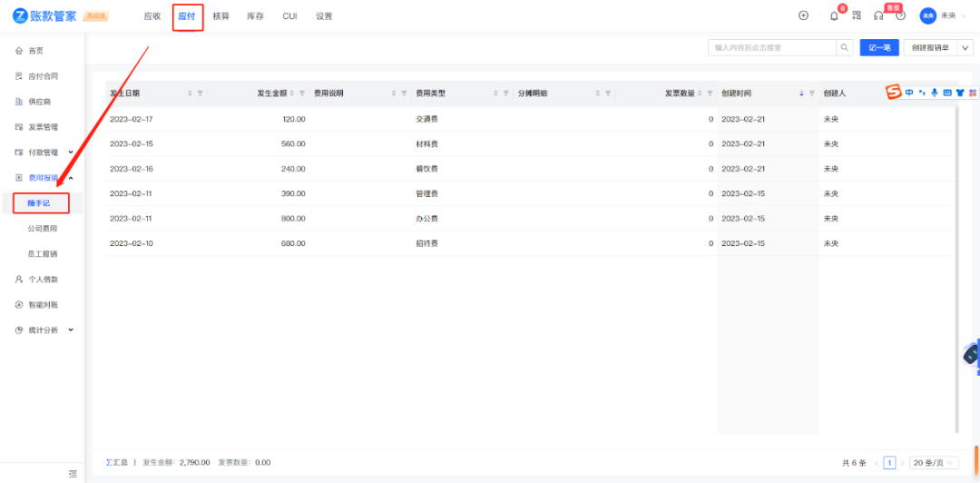Open Sogou soft keyboard icon
980x483 pixels.
946,93
